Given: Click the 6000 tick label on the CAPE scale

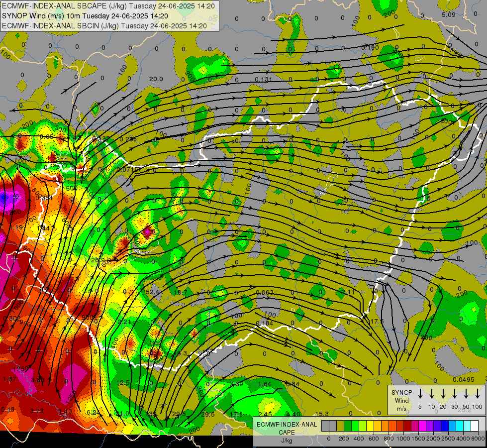Looking at the screenshot, I should (x=478, y=439).
